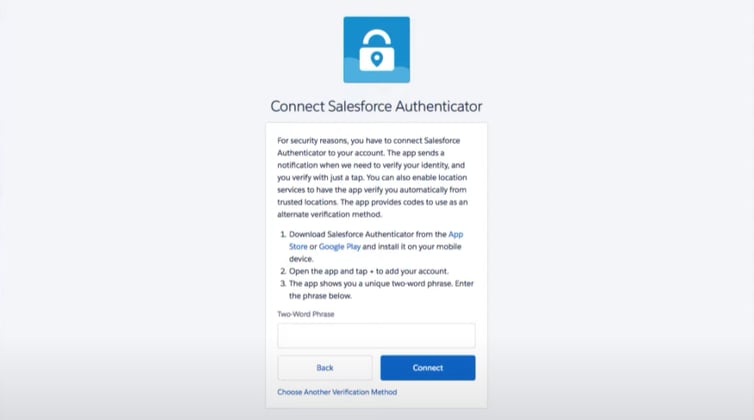Open the App Store download link
Screen dimensions: 754x420
[x=469, y=234]
